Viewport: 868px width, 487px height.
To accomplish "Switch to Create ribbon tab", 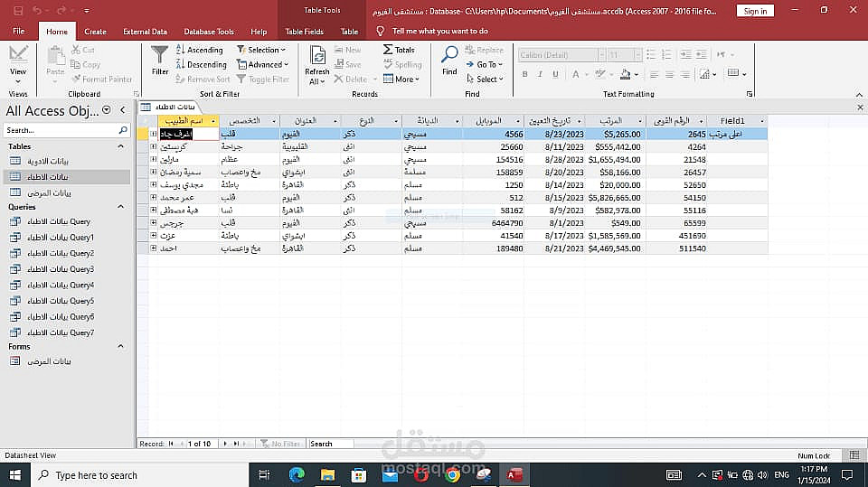I will pyautogui.click(x=95, y=32).
